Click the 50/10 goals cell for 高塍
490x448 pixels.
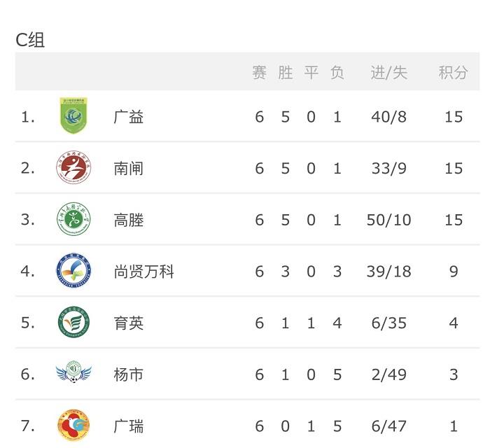click(x=389, y=220)
